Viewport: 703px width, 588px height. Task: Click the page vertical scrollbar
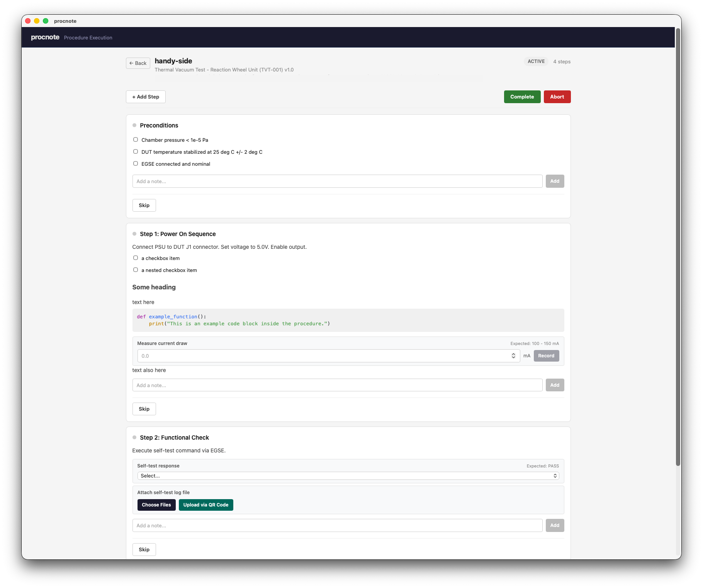point(678,247)
